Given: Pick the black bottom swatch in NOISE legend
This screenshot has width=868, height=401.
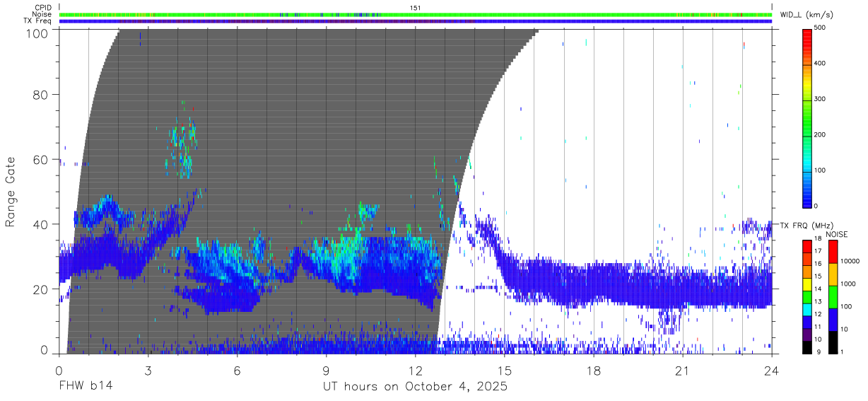Looking at the screenshot, I should click(x=833, y=342).
